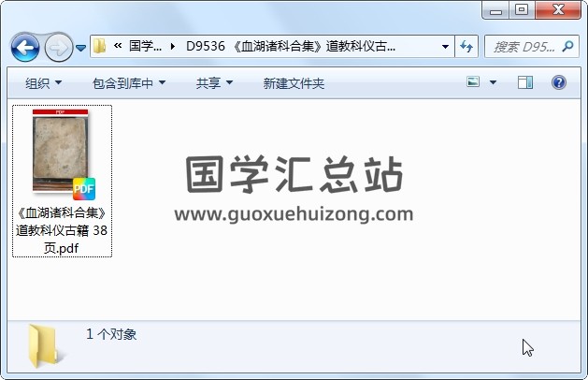Click the 国学... breadcrumb in the address bar
This screenshot has width=588, height=380.
pyautogui.click(x=145, y=46)
